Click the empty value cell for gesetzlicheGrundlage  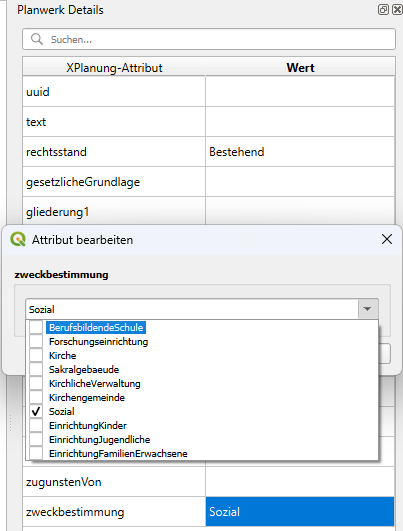(300, 182)
